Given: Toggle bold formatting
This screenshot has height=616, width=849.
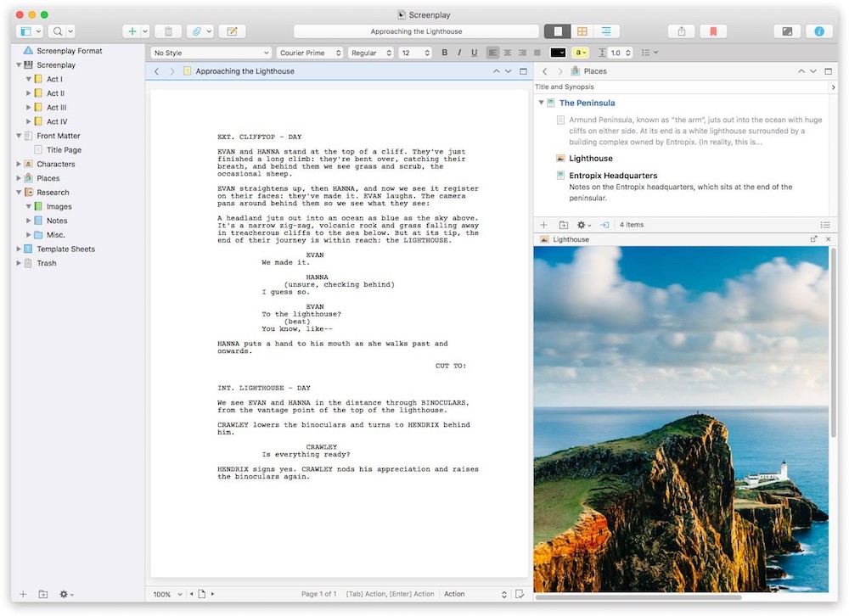Looking at the screenshot, I should click(445, 53).
